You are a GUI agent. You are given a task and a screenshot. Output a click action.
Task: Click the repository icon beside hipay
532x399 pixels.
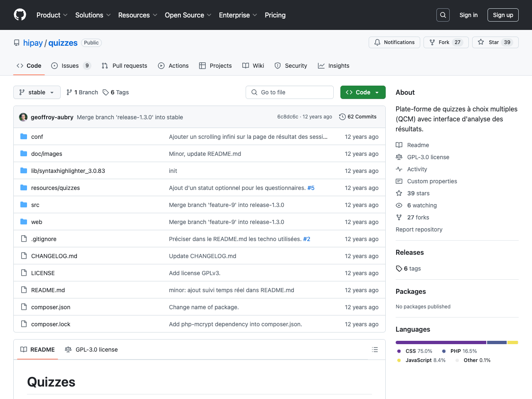click(17, 43)
